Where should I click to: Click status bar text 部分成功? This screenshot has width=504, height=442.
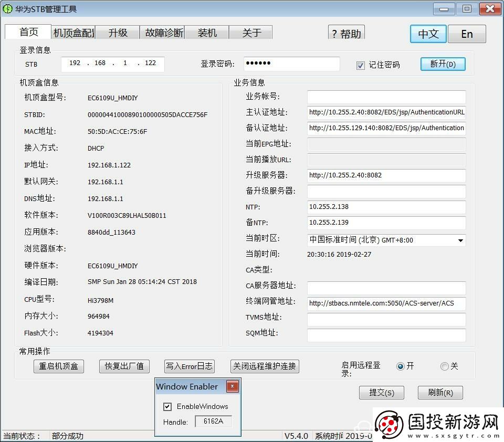click(68, 436)
